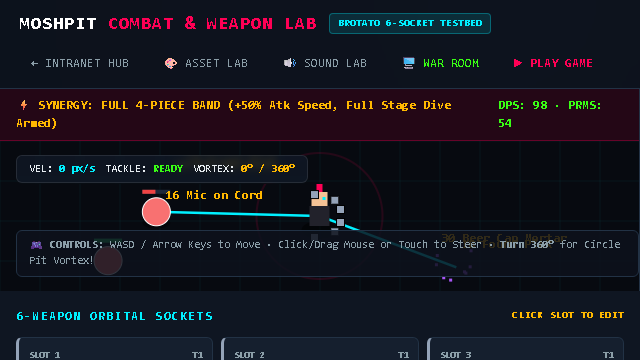
Task: Click the War Room monitor icon
Action: 409,63
